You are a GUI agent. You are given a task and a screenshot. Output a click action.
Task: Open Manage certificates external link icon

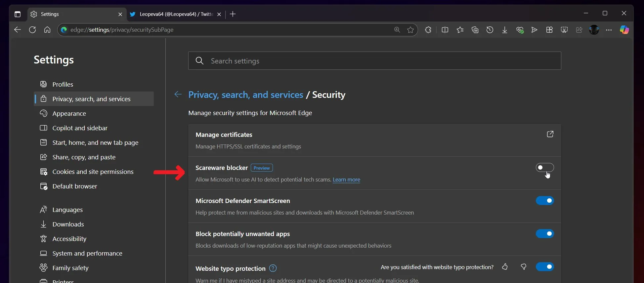coord(550,134)
